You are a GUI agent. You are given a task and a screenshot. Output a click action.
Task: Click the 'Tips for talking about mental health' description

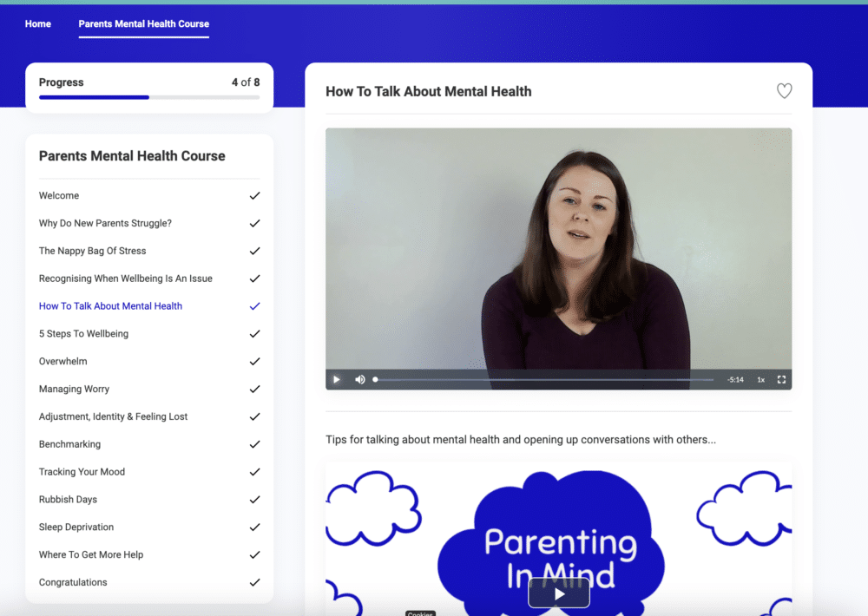(520, 440)
